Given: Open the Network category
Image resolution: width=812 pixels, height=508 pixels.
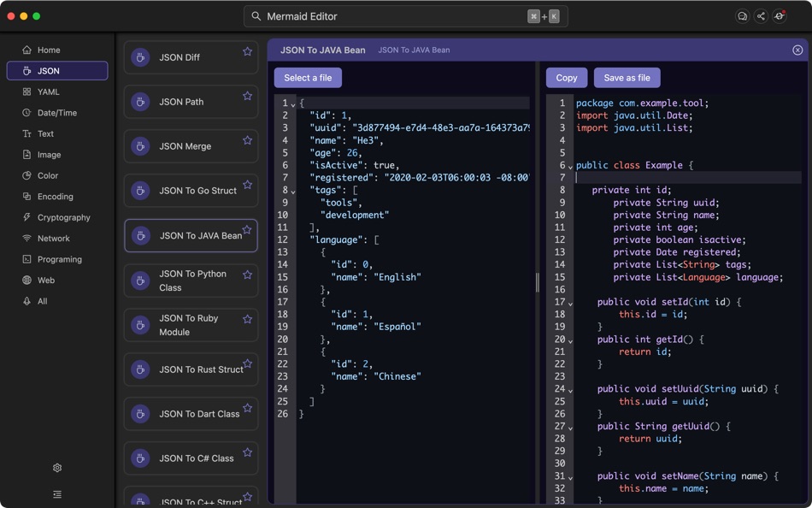Looking at the screenshot, I should tap(57, 239).
